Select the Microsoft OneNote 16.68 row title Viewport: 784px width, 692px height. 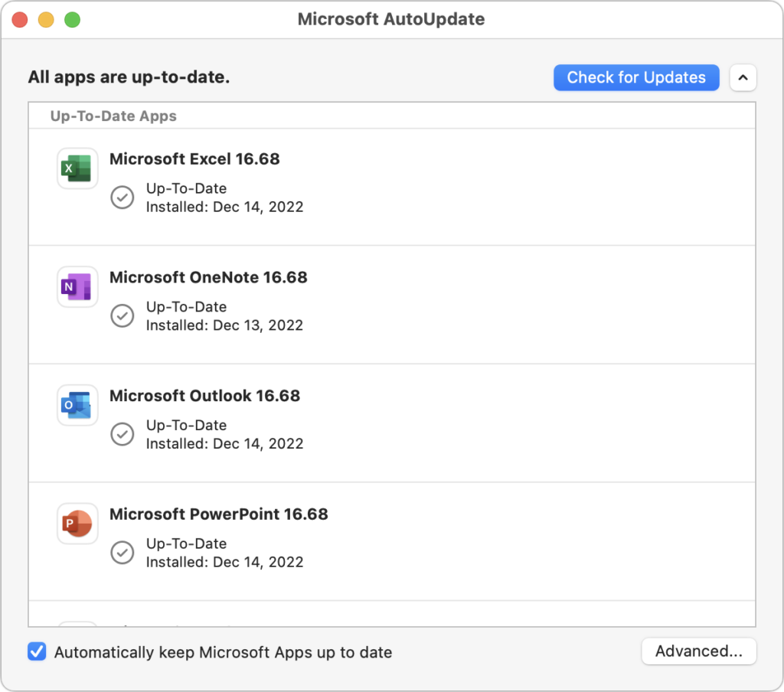[208, 277]
